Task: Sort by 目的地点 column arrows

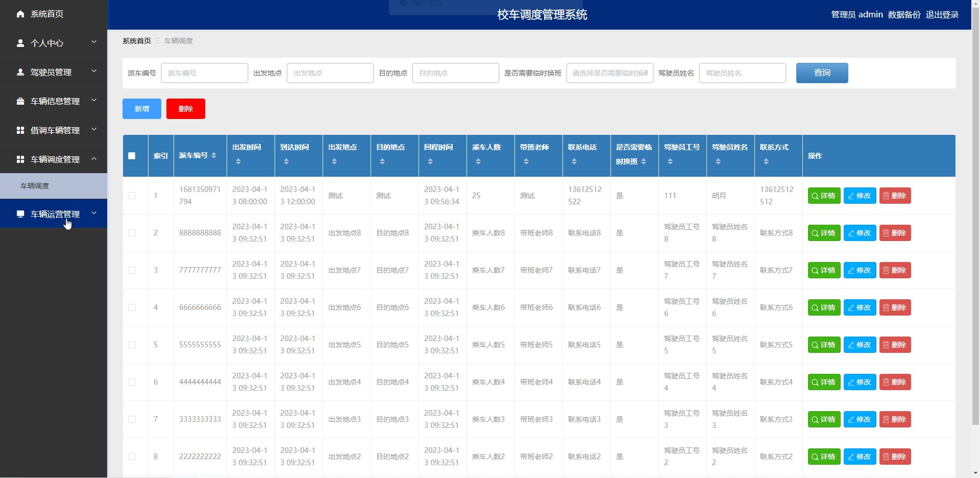Action: click(382, 161)
